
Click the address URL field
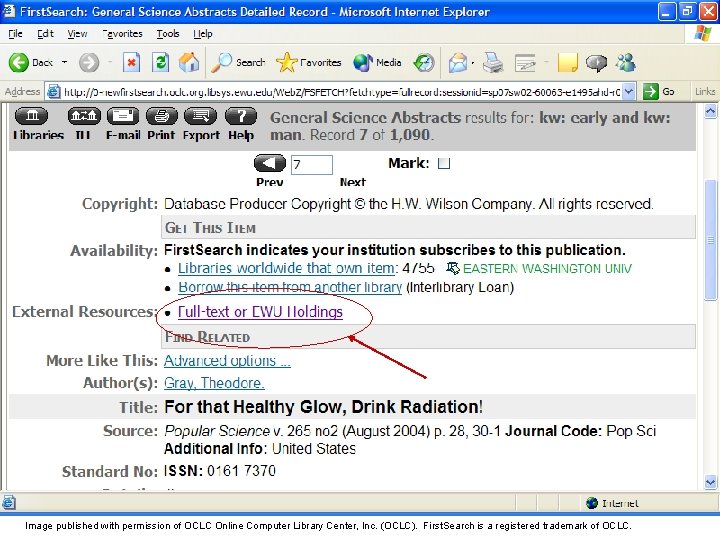[342, 92]
